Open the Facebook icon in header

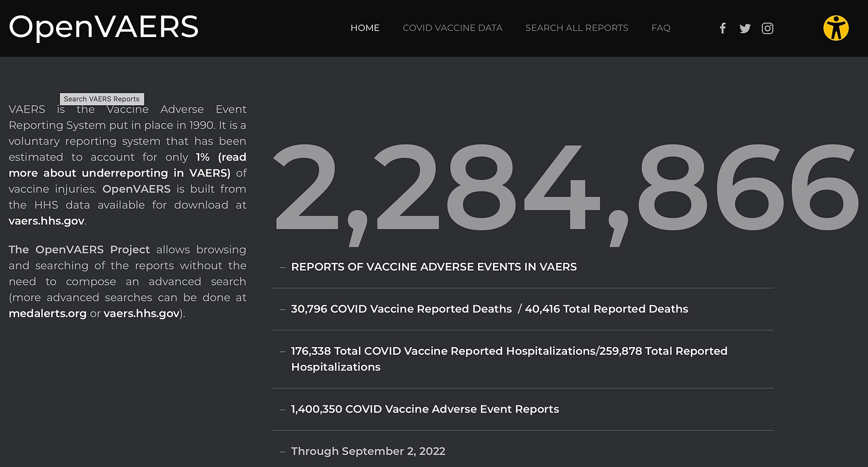(x=723, y=28)
